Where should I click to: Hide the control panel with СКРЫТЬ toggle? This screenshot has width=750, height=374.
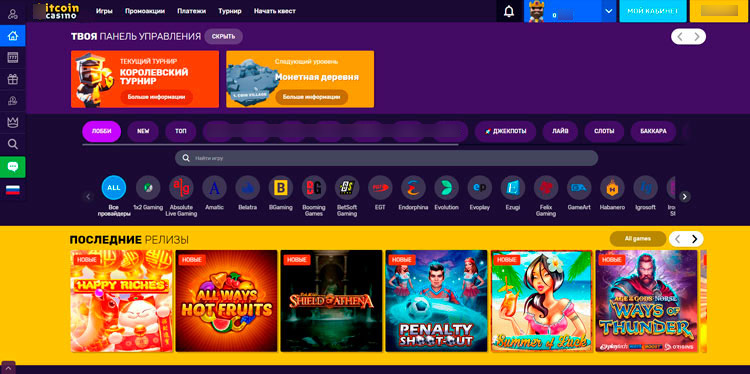tap(223, 36)
